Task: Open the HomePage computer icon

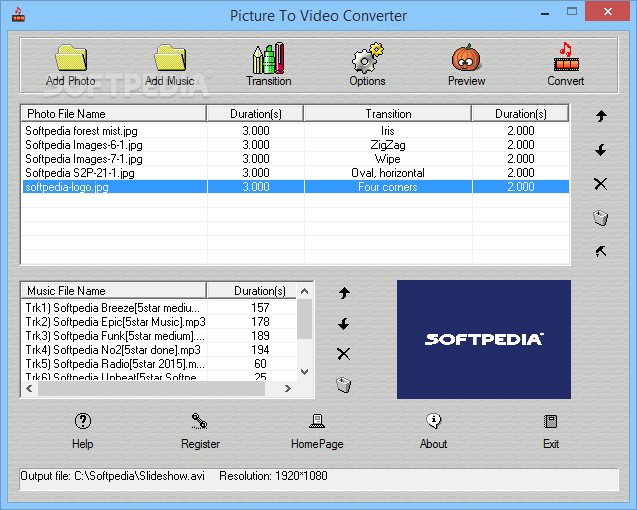Action: coord(317,421)
